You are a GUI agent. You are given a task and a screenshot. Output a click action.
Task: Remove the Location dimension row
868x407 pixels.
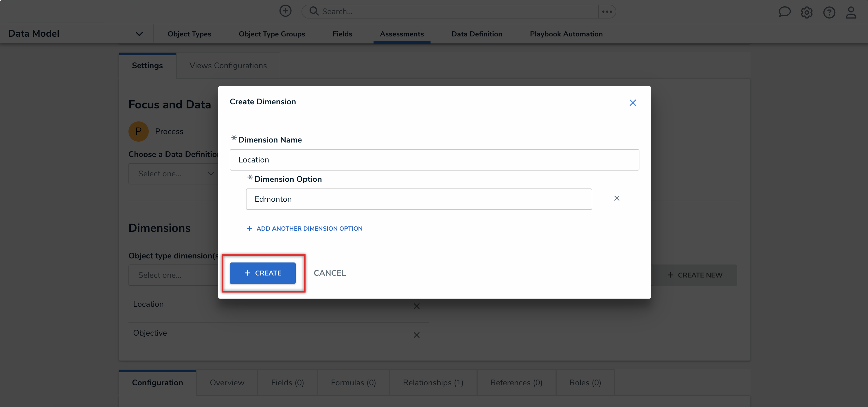tap(416, 306)
